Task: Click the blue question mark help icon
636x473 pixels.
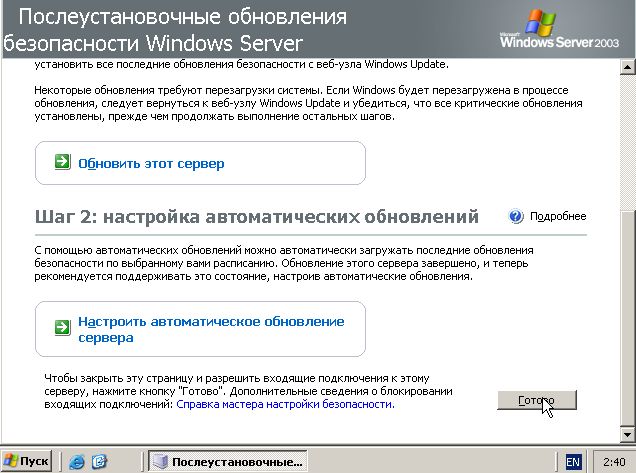Action: coord(516,216)
